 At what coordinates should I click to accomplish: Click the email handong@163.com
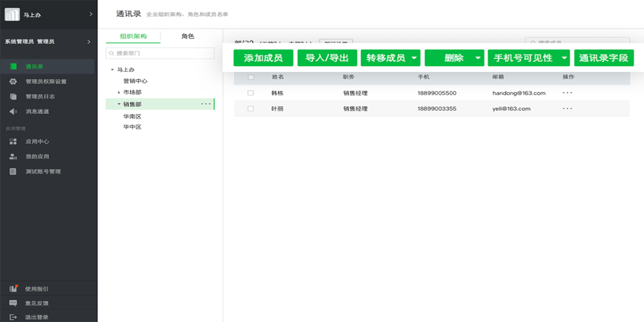519,93
